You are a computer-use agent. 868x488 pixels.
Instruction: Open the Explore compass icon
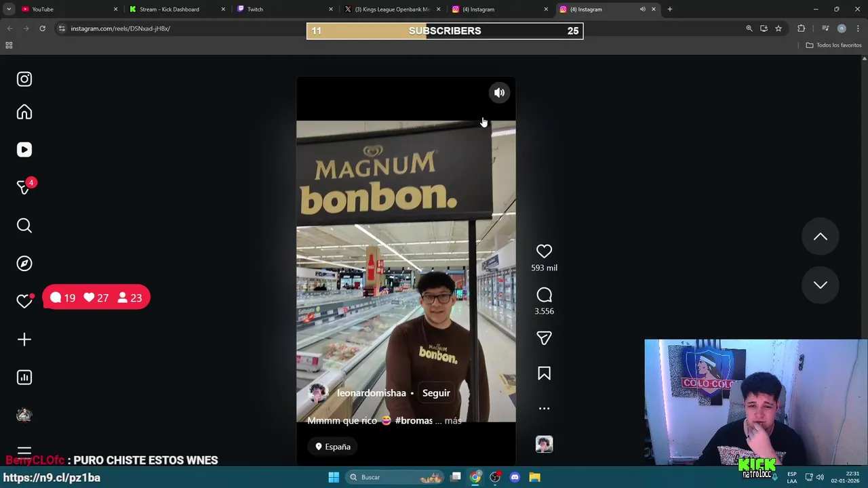(x=24, y=264)
